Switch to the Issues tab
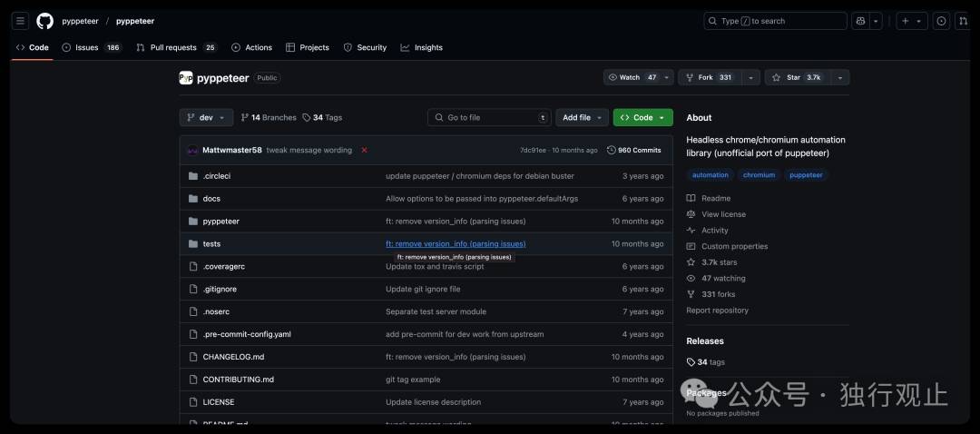The image size is (980, 434). click(x=92, y=47)
